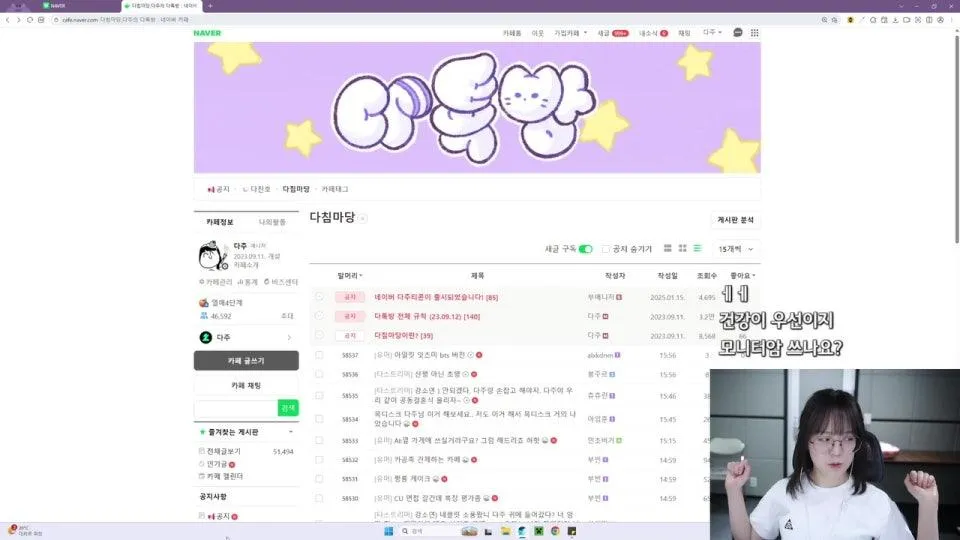Open the 말머리 filter dropdown
960x540 pixels.
coord(350,276)
